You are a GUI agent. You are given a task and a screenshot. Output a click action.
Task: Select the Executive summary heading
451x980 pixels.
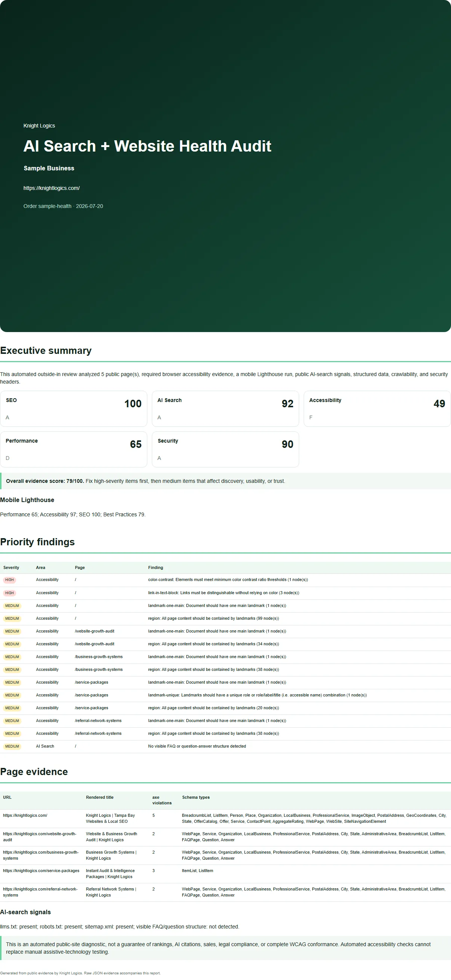click(45, 350)
